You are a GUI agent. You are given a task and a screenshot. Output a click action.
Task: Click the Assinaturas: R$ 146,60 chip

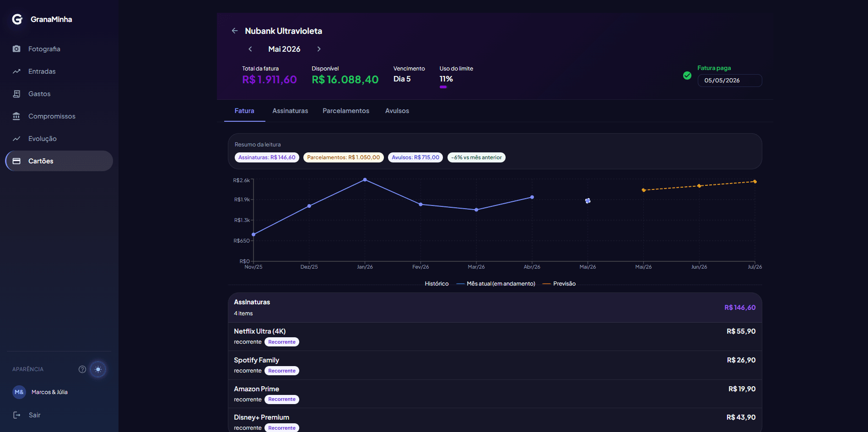click(x=267, y=157)
